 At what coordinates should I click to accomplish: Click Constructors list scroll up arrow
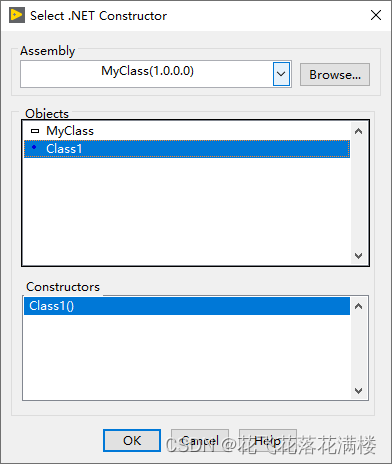(x=358, y=306)
